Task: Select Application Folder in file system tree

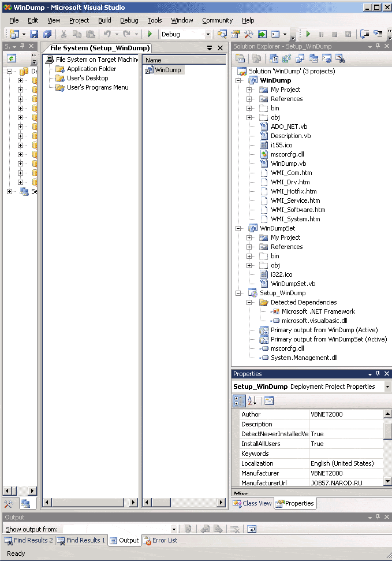Action: click(x=92, y=69)
